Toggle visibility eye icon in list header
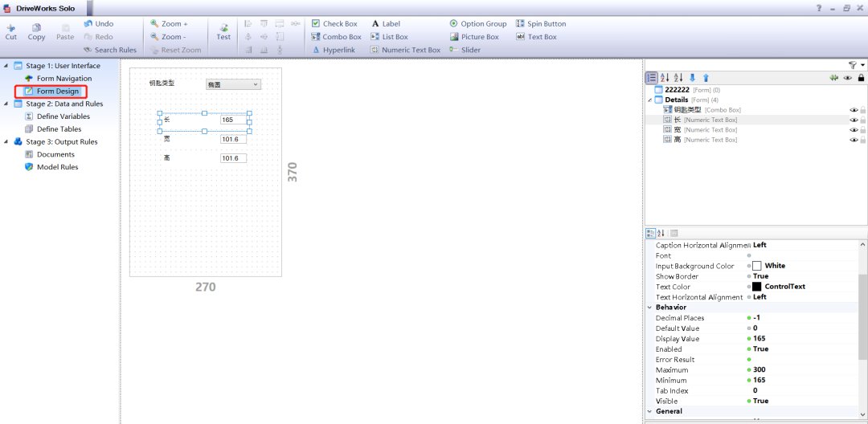Image resolution: width=868 pixels, height=424 pixels. click(x=848, y=78)
